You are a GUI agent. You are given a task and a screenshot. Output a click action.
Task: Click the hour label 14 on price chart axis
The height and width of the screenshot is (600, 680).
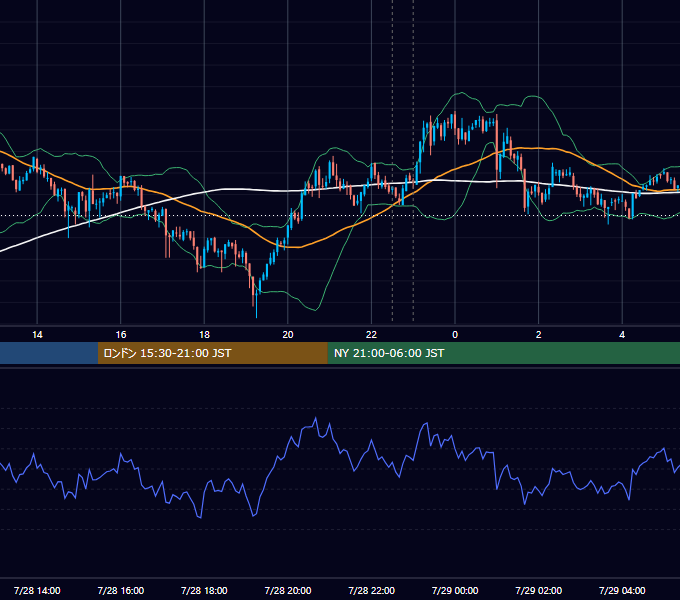pyautogui.click(x=37, y=335)
